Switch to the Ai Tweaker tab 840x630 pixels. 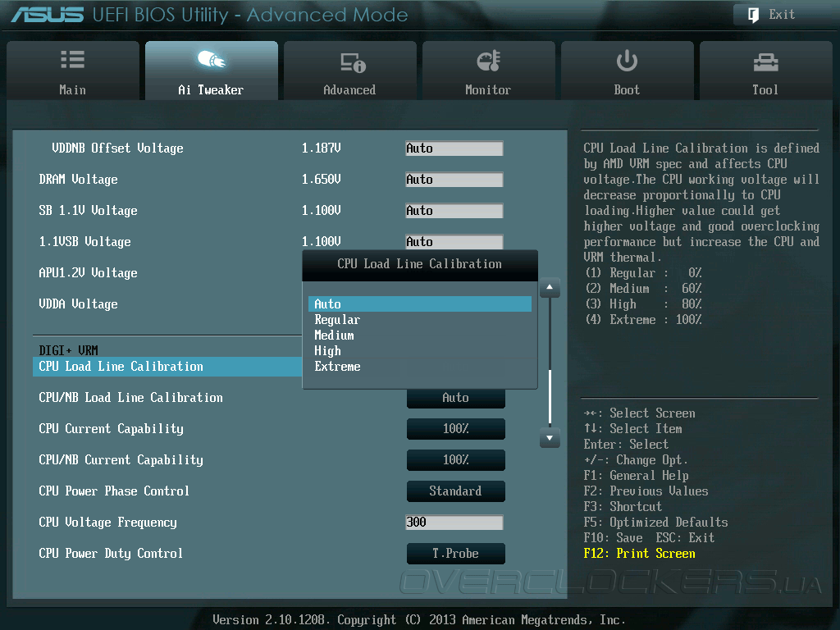pos(212,71)
